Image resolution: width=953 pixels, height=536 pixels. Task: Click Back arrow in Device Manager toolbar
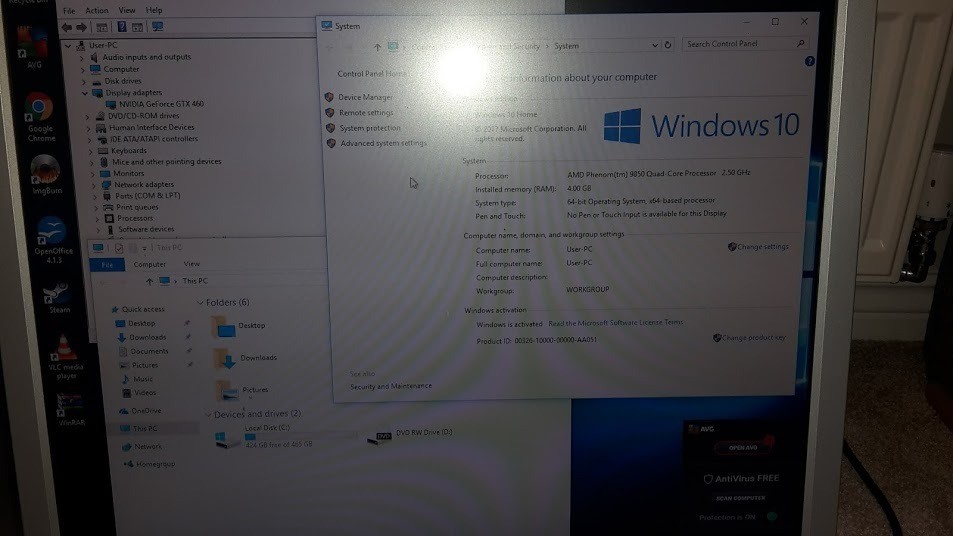click(67, 27)
